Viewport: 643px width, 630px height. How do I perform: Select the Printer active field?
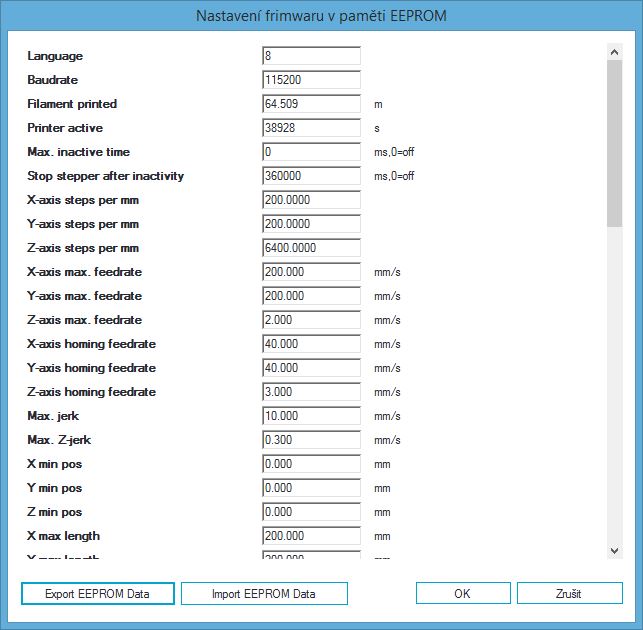pos(311,128)
